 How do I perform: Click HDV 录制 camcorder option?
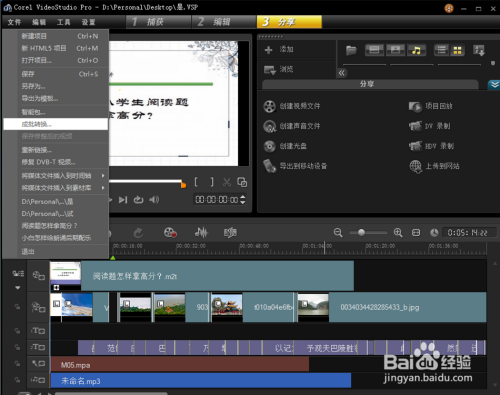pos(431,146)
